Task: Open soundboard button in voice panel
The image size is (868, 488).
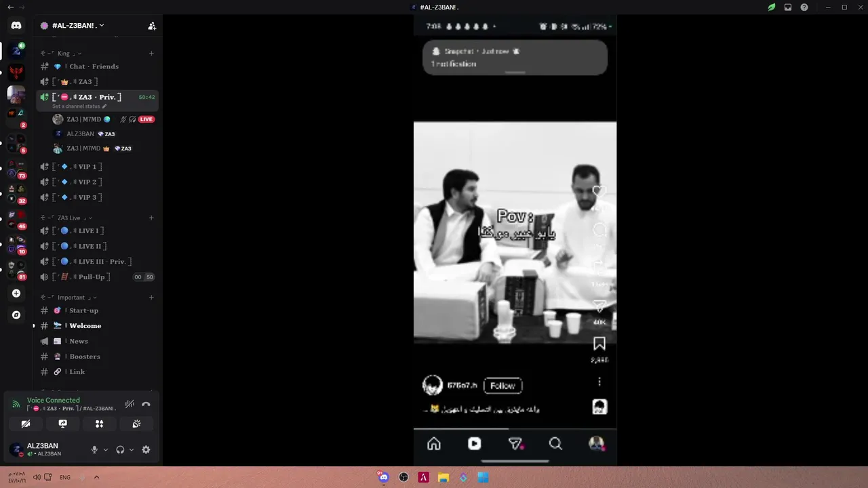Action: click(136, 424)
